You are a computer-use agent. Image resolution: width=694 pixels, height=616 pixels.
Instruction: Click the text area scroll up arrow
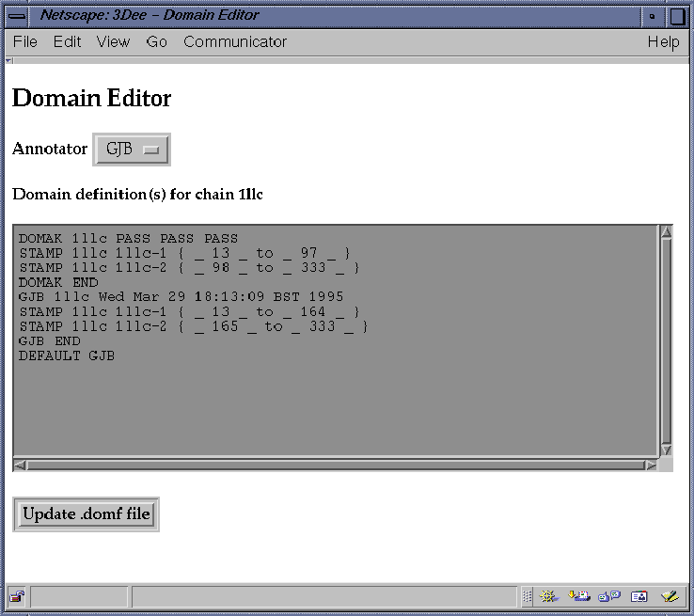[x=666, y=232]
